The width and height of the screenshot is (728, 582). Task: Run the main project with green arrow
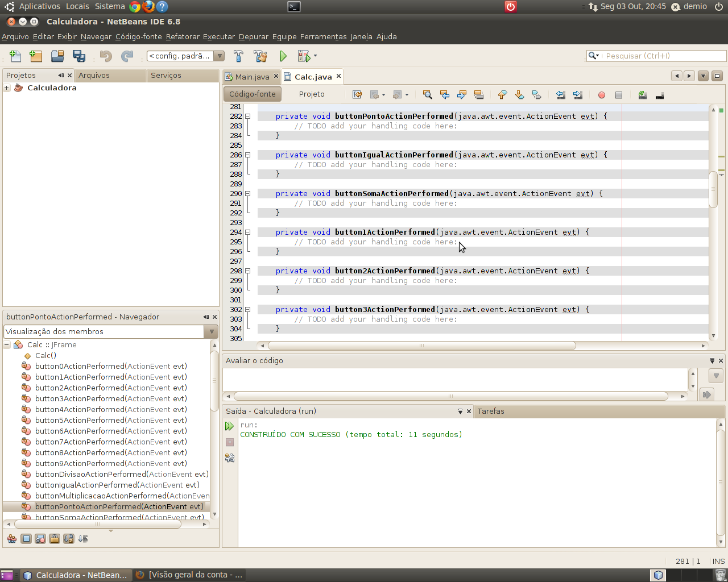(283, 56)
